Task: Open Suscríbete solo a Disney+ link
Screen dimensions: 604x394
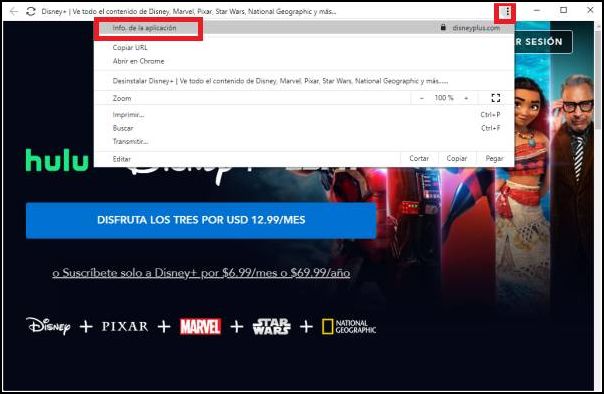Action: pyautogui.click(x=201, y=273)
